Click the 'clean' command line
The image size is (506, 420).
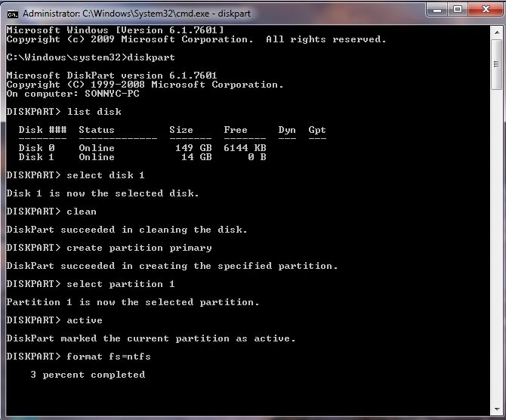pyautogui.click(x=51, y=212)
